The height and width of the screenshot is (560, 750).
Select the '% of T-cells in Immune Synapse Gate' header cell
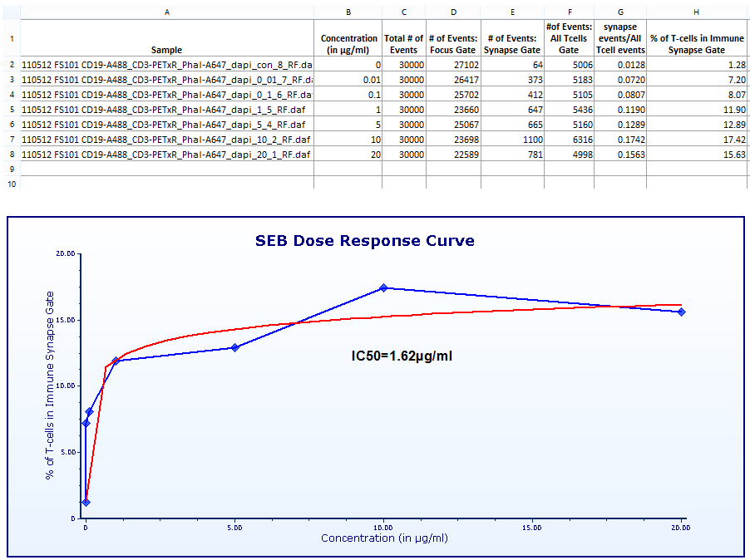tap(697, 44)
